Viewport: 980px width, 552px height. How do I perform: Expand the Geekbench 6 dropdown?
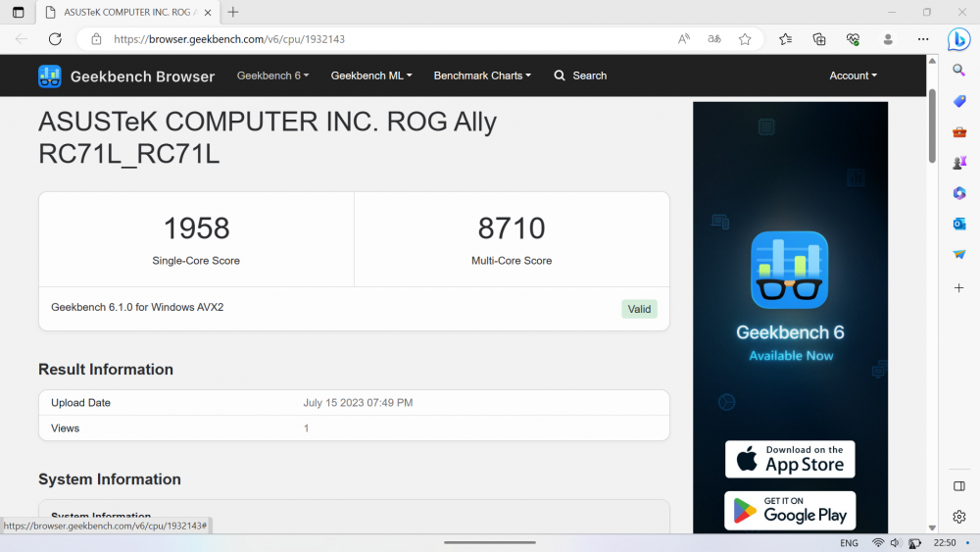[x=272, y=75]
